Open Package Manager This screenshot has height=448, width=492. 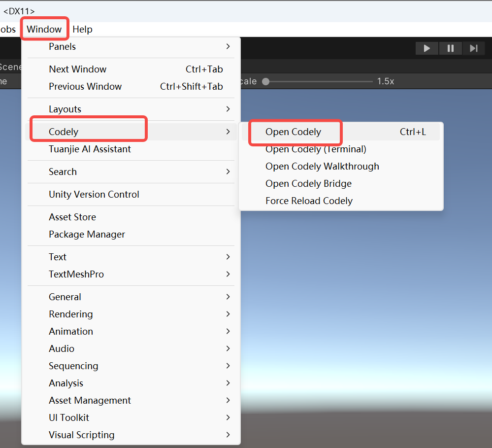click(x=131, y=234)
